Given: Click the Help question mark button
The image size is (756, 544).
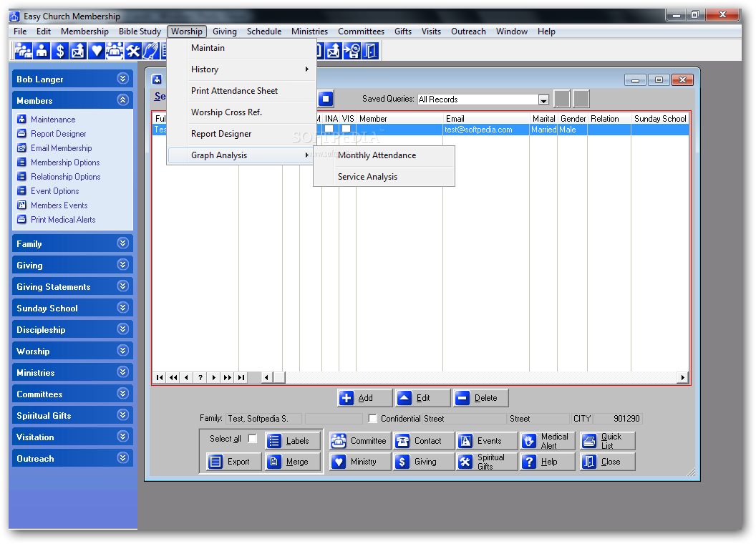Looking at the screenshot, I should pyautogui.click(x=548, y=462).
